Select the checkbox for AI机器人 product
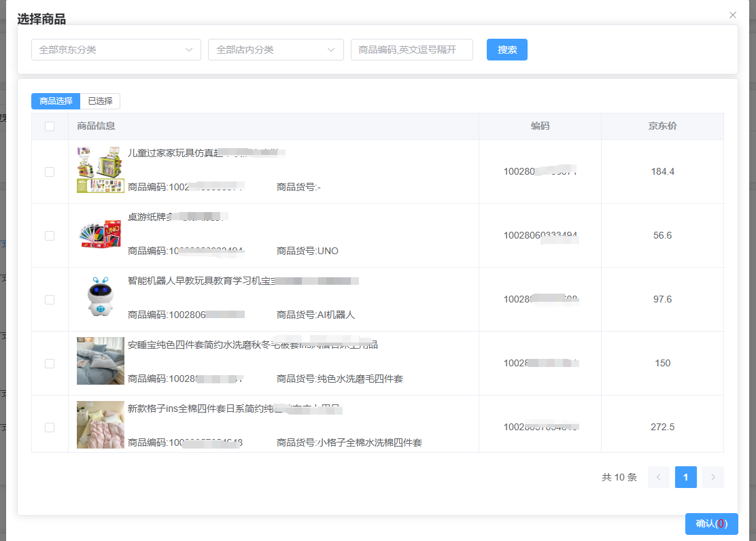The width and height of the screenshot is (756, 541). [50, 300]
